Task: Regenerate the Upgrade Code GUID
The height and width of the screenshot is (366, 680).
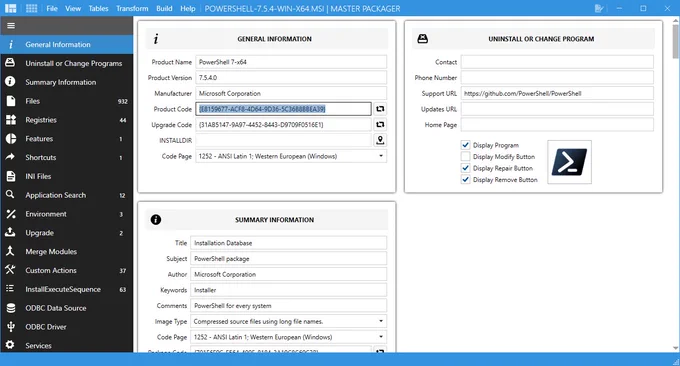Action: point(380,124)
